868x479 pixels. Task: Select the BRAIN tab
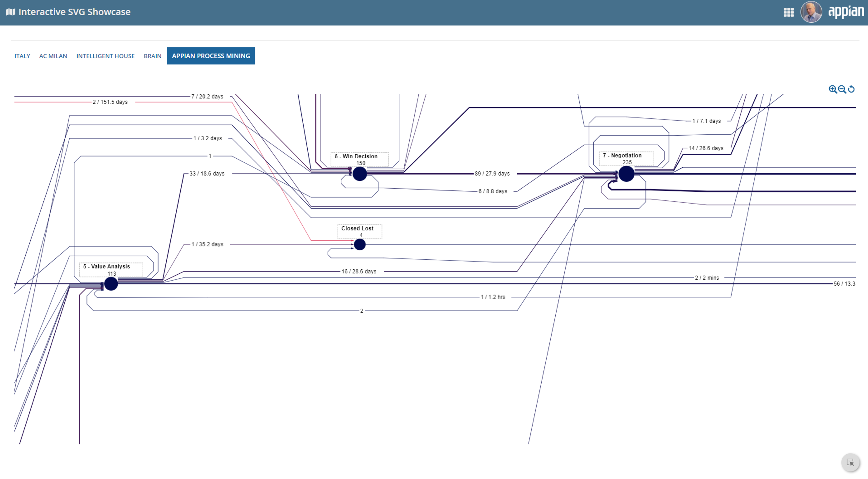(153, 56)
